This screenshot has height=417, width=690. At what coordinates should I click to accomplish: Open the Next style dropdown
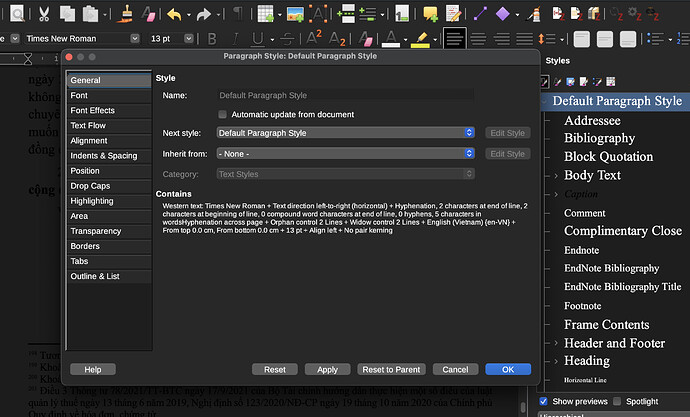[x=345, y=133]
